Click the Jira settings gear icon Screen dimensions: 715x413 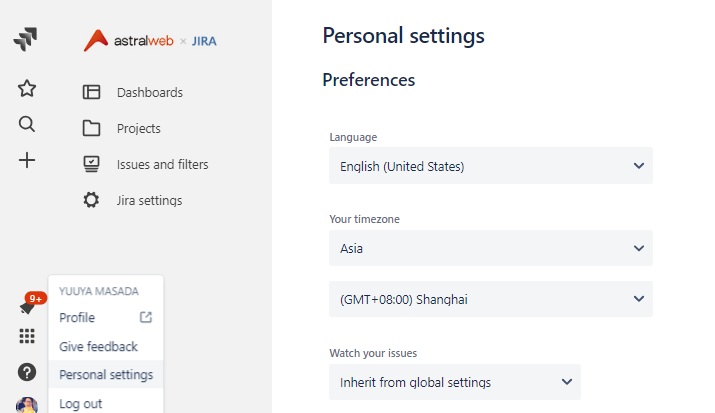[x=91, y=200]
